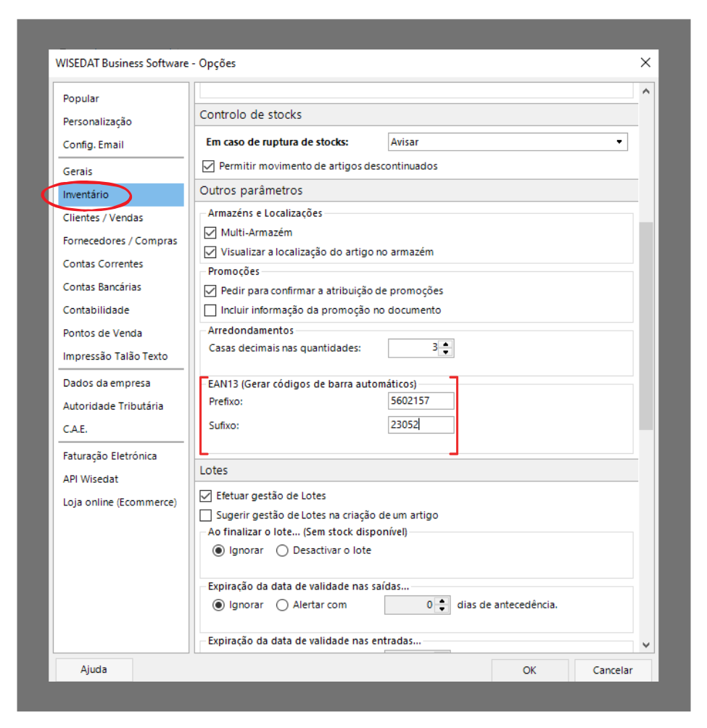Enable 'Incluir informação da promoção no documento'
The width and height of the screenshot is (707, 728).
210,310
